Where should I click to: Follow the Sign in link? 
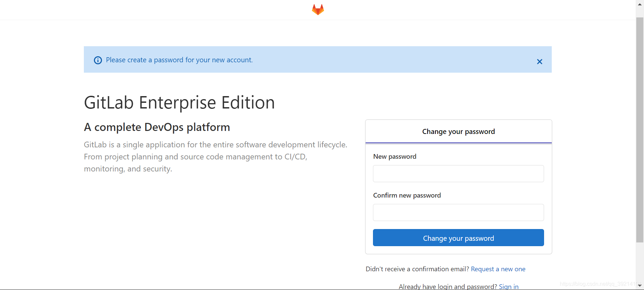508,287
